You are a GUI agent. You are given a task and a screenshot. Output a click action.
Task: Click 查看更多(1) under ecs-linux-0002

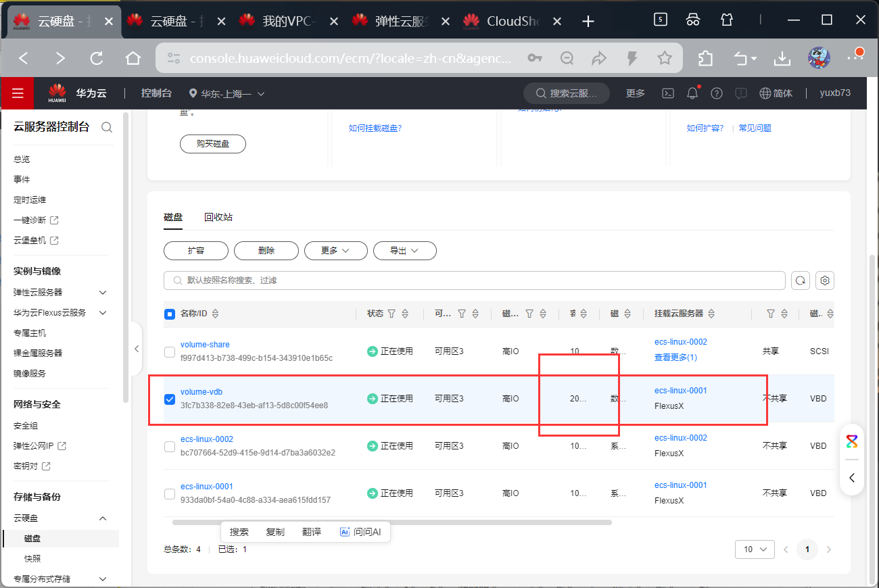tap(675, 358)
